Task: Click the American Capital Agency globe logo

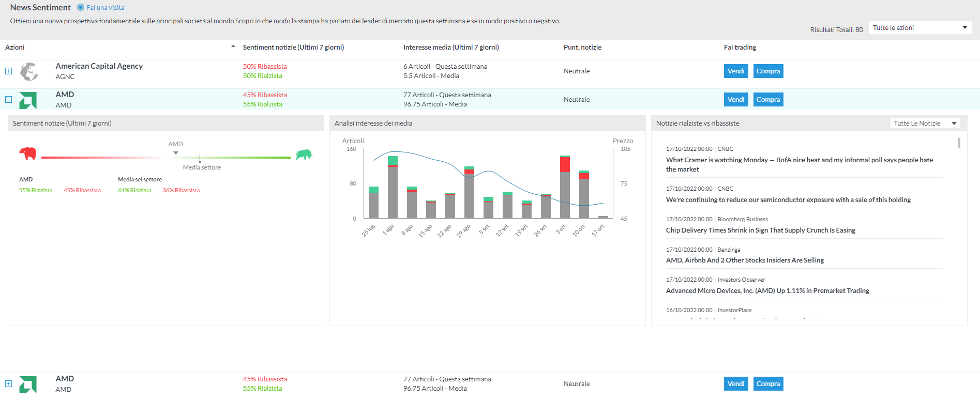Action: click(x=29, y=71)
